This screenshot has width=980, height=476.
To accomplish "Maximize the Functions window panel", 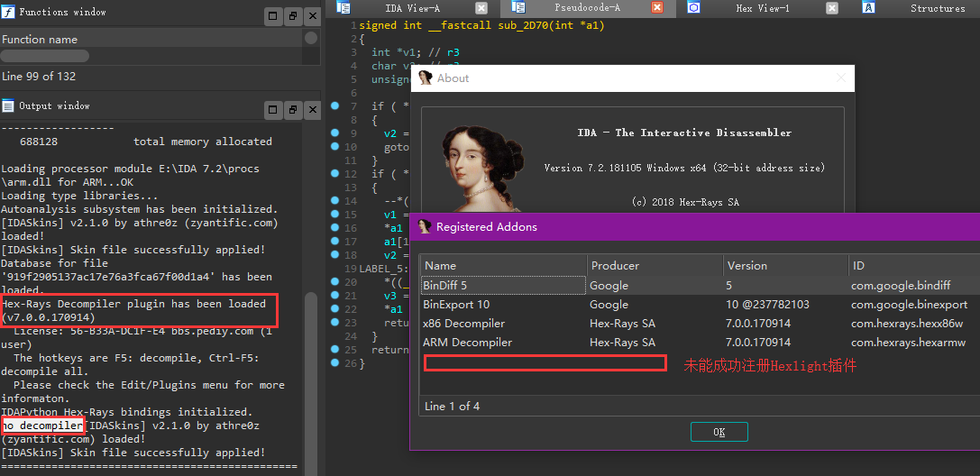I will click(x=273, y=17).
